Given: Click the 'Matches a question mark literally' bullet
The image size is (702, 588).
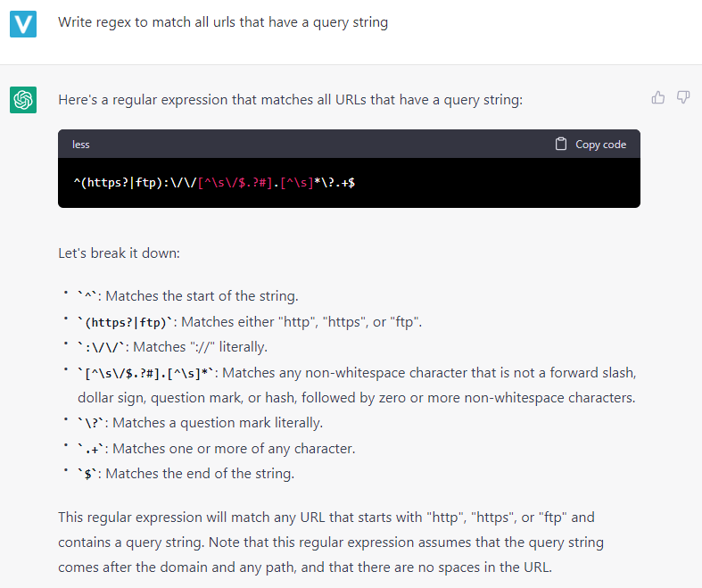Looking at the screenshot, I should pos(200,423).
